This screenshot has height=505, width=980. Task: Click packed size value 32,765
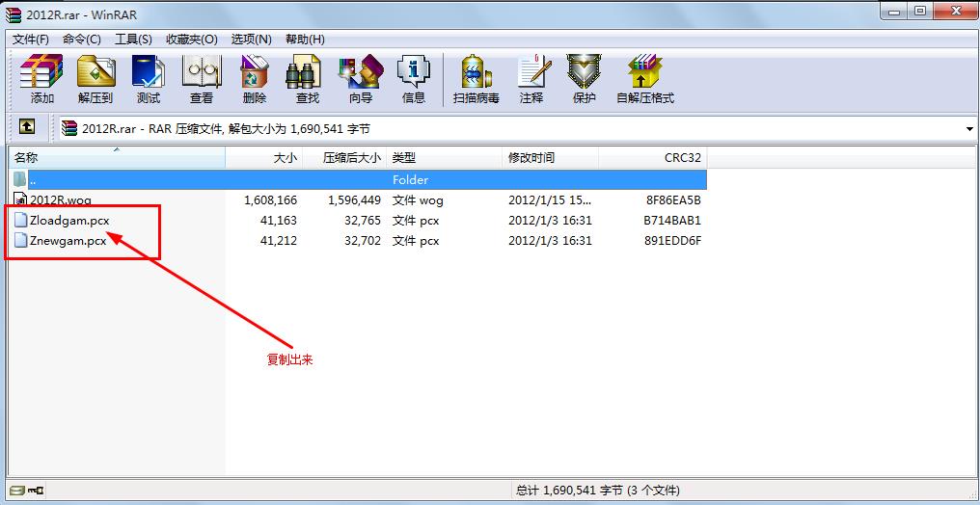[363, 221]
